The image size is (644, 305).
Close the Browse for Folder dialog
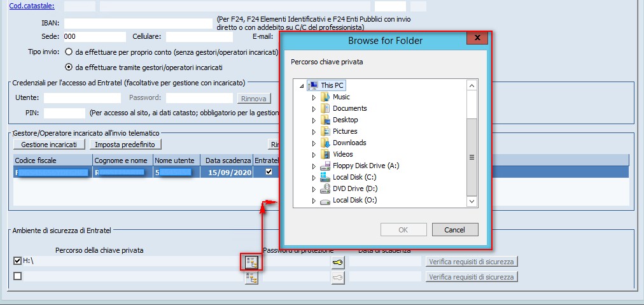(477, 38)
